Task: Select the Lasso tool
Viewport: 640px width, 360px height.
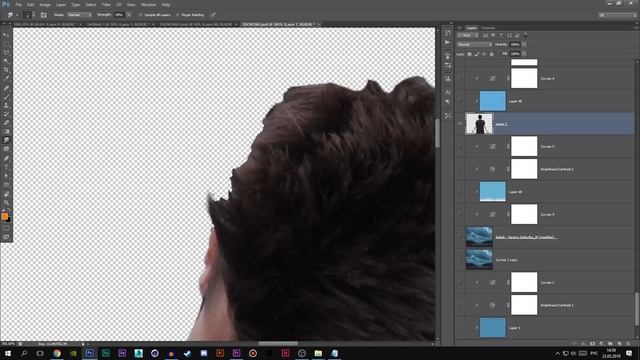Action: click(x=6, y=53)
